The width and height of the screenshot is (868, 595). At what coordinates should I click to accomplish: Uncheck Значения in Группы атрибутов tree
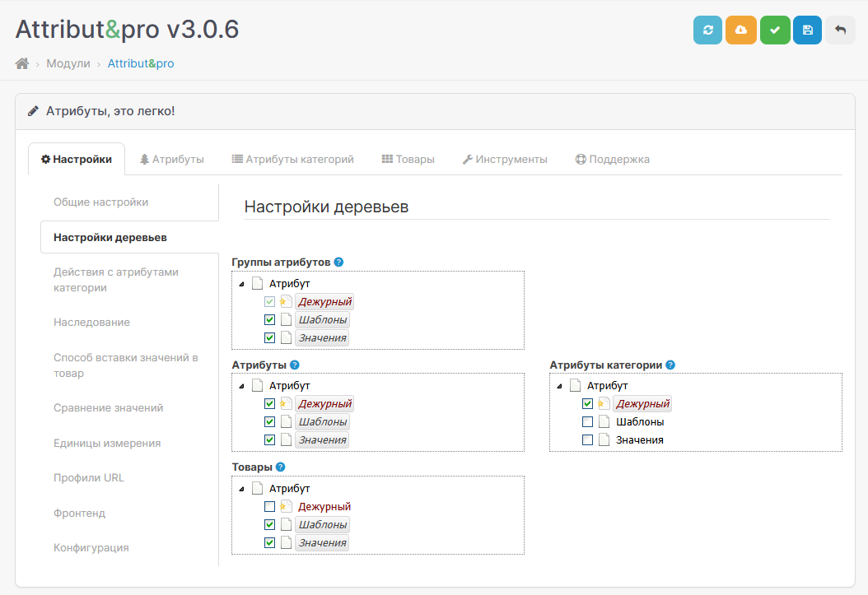269,337
